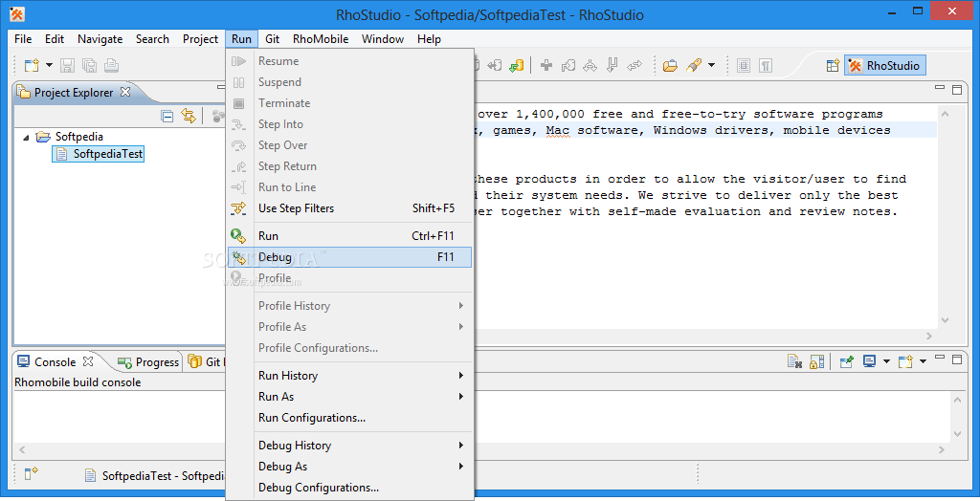This screenshot has height=501, width=980.
Task: Click the Open Type folder toolbar icon
Action: [670, 66]
